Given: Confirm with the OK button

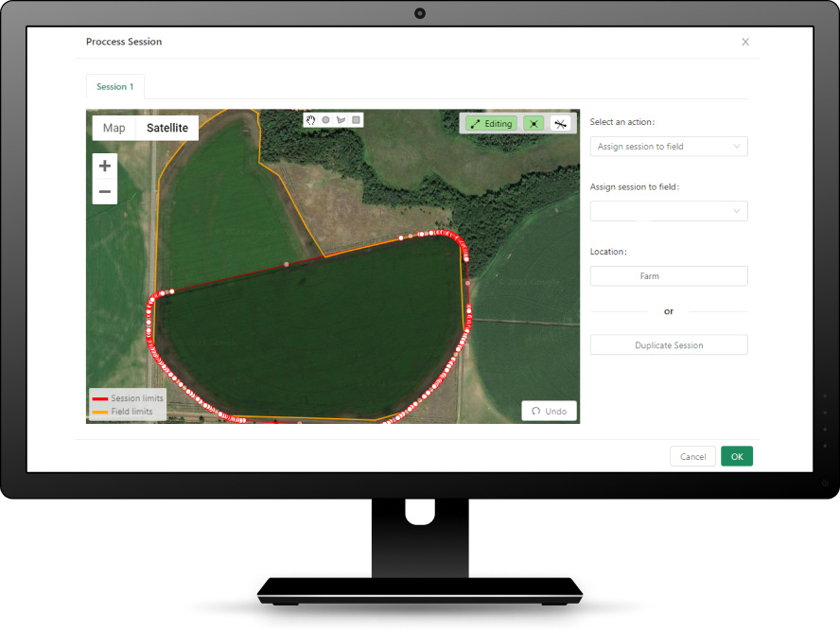Looking at the screenshot, I should tap(737, 457).
